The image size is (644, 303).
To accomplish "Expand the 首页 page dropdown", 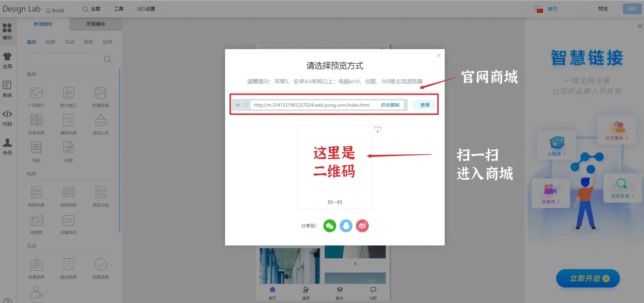I will tap(580, 9).
